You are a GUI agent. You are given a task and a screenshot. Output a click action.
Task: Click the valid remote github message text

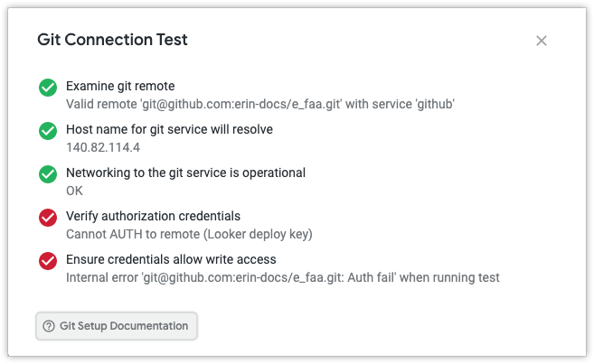[x=259, y=104]
